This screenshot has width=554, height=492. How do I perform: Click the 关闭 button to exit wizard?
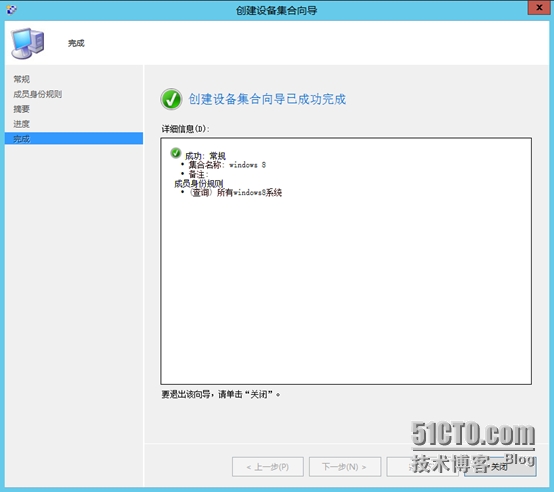[500, 467]
